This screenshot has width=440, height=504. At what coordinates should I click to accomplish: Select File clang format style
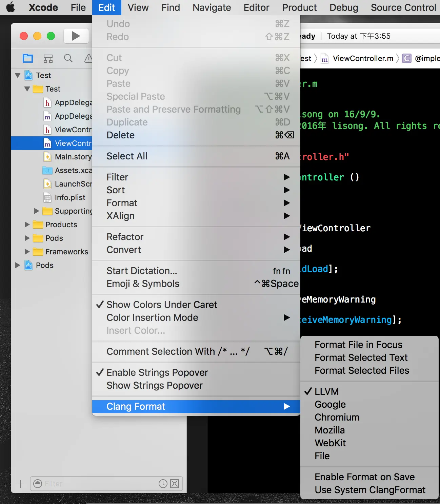(369, 456)
